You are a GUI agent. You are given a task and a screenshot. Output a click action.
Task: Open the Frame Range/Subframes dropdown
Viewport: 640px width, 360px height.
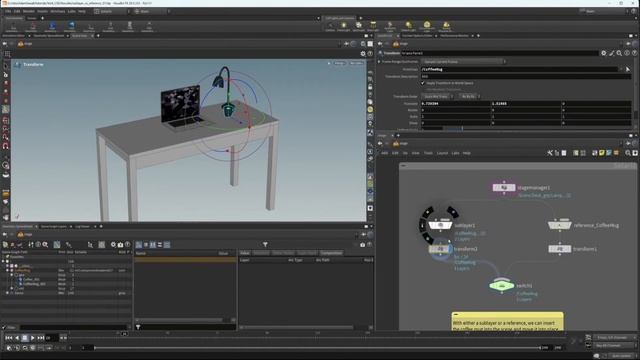tap(464, 62)
